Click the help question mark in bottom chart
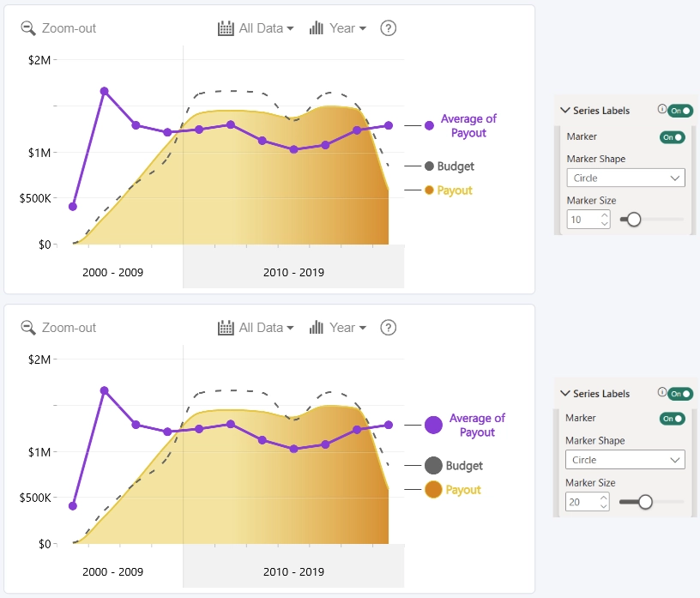700x598 pixels. click(x=388, y=328)
